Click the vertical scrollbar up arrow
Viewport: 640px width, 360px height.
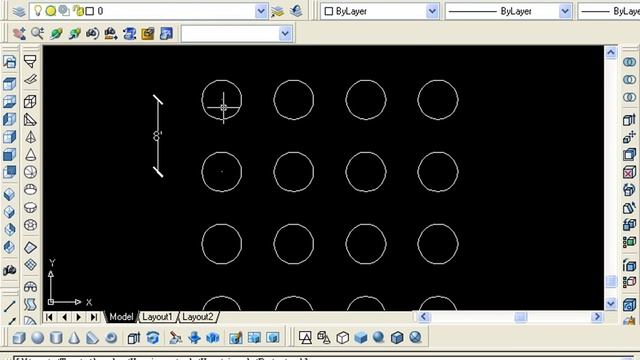[611, 52]
